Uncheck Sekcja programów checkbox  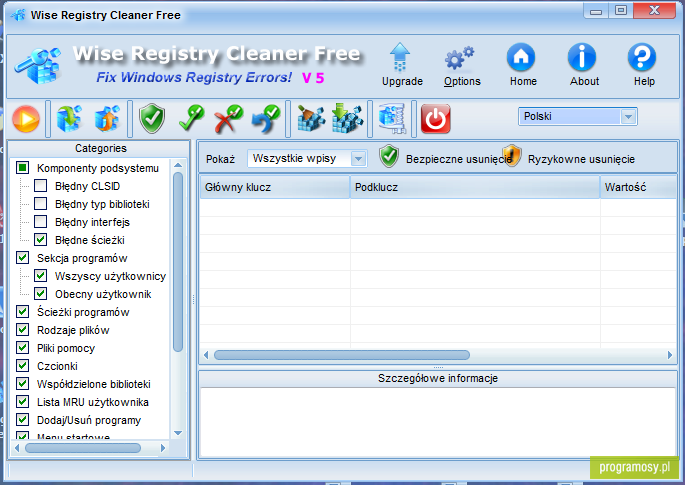point(23,257)
